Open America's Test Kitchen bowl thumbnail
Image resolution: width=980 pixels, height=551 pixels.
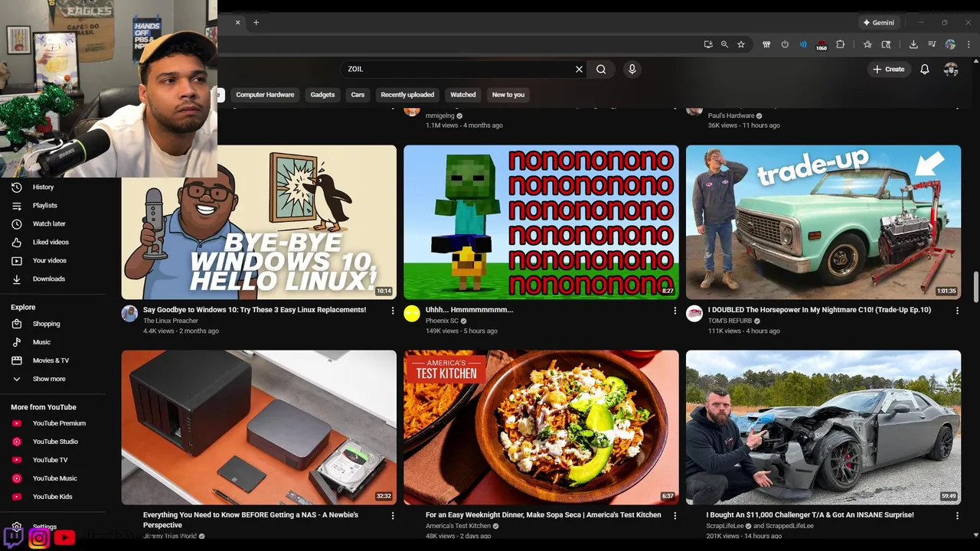coord(541,427)
